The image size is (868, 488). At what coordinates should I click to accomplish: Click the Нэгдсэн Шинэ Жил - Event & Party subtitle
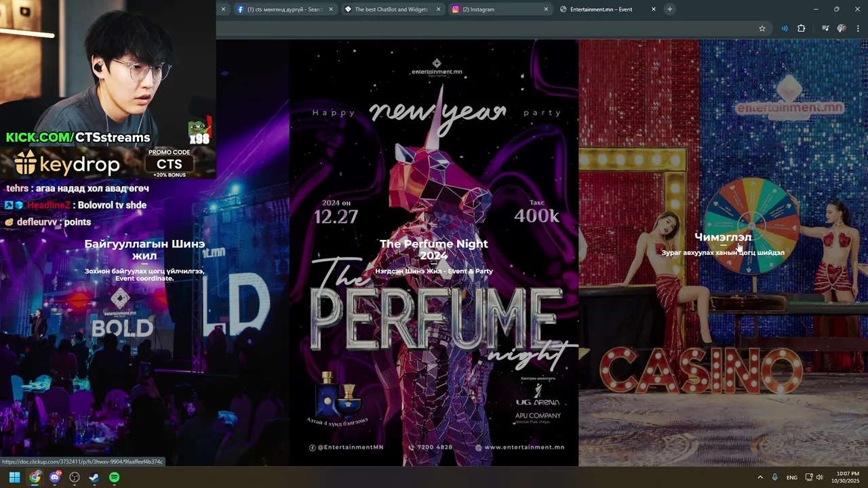[x=434, y=271]
